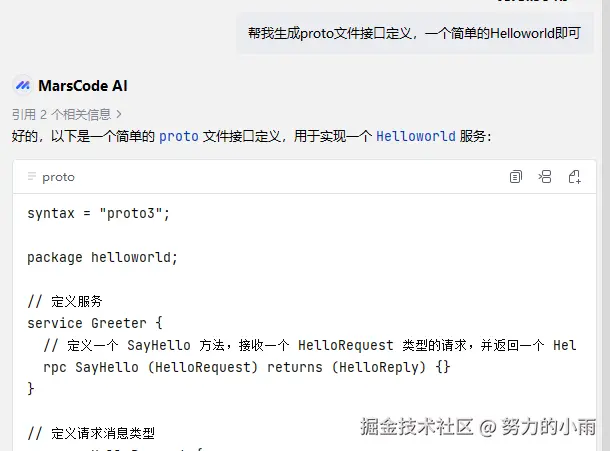Click the inline proto code keyword
This screenshot has width=610, height=451.
click(x=179, y=136)
